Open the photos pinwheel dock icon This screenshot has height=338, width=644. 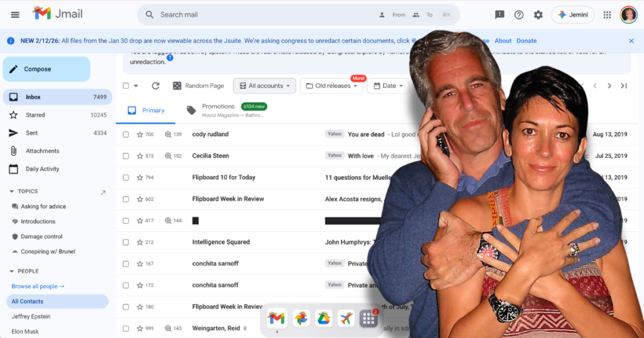point(301,319)
